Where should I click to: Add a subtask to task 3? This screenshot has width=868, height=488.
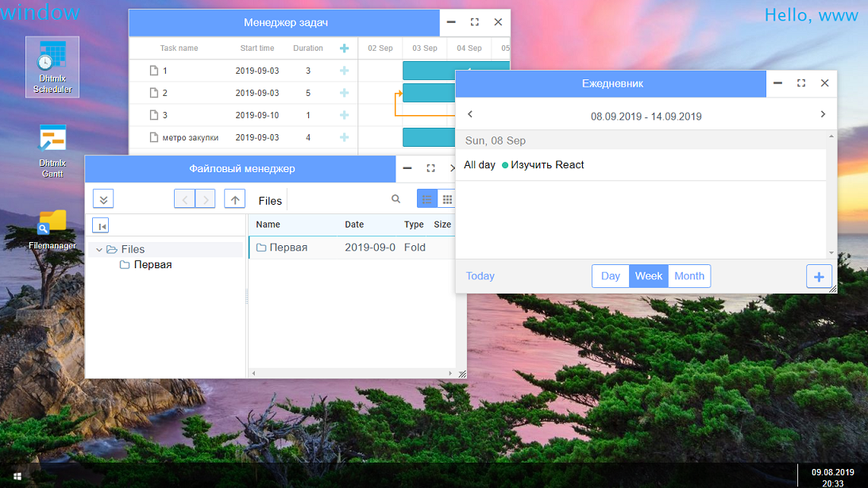345,114
